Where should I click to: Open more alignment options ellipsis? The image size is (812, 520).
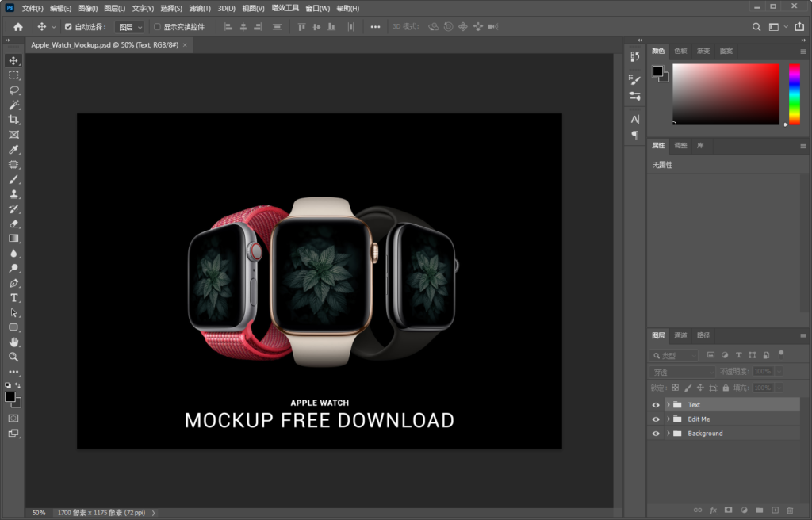pos(375,27)
